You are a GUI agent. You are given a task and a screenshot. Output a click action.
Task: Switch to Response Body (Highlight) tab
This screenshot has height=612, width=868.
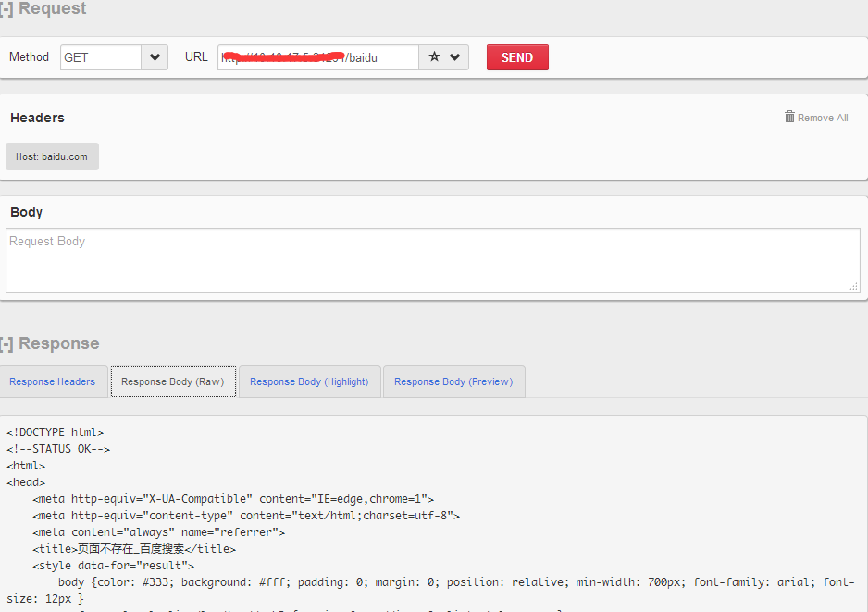(x=309, y=381)
